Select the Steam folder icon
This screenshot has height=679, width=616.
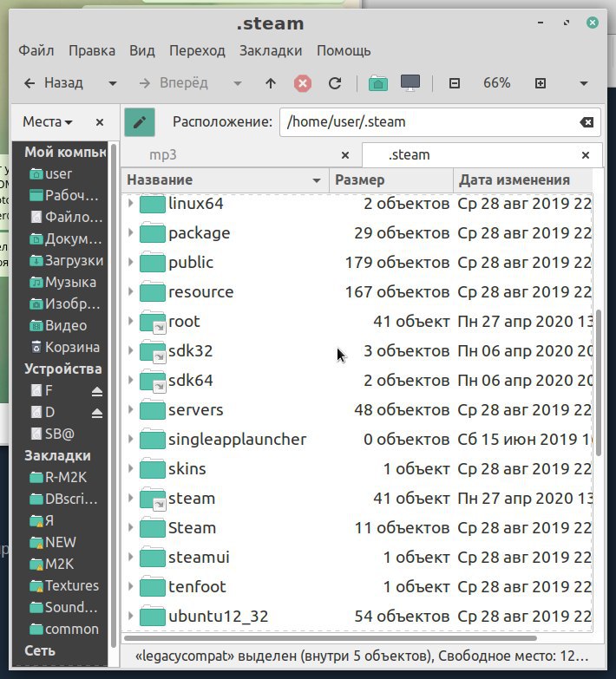(153, 528)
